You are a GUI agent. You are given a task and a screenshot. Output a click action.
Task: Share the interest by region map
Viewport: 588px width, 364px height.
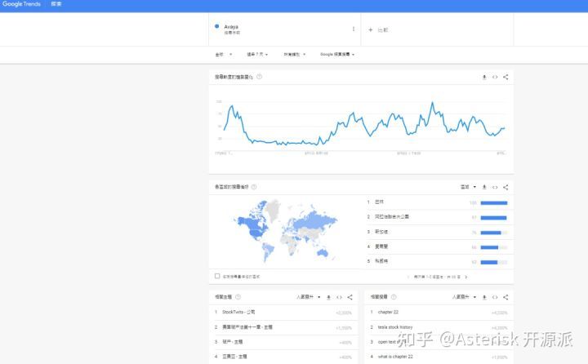pos(506,187)
